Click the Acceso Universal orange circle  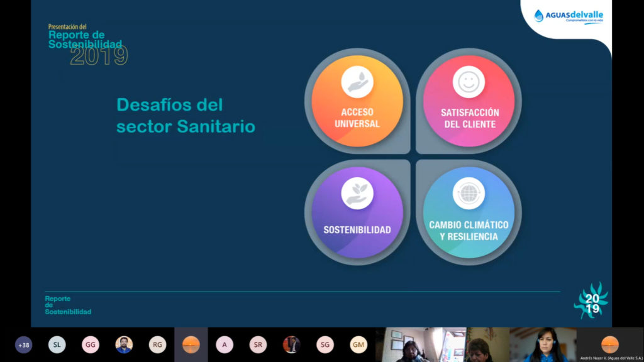pos(357,101)
